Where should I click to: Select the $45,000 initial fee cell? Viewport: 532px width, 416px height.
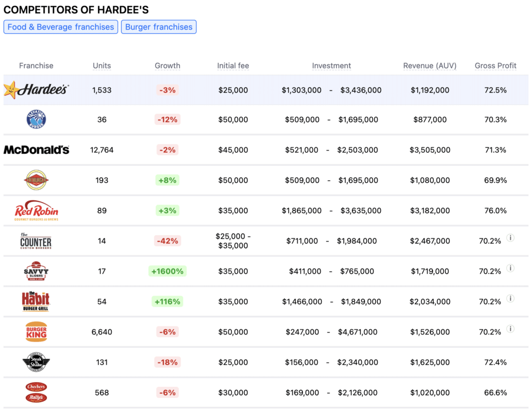(233, 150)
